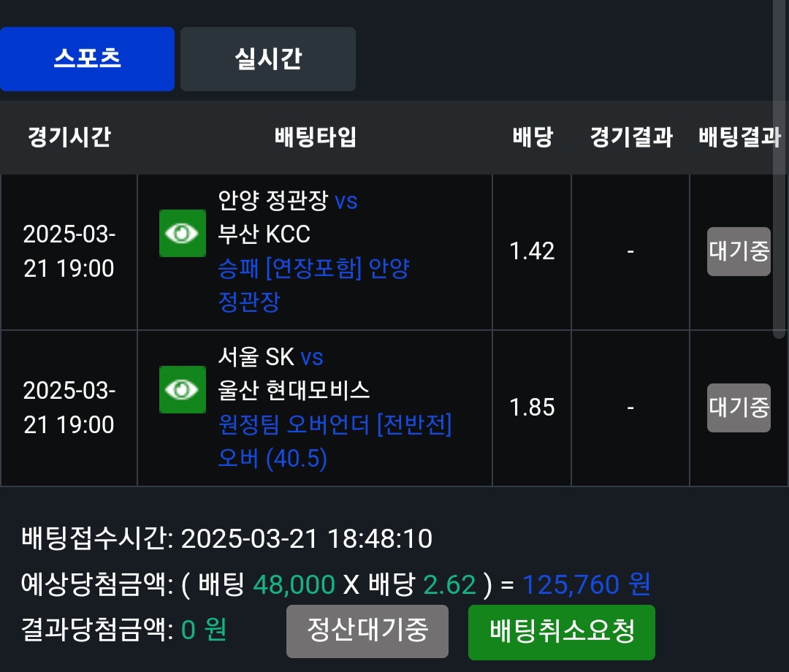
Task: Click the 배당 column header
Action: click(533, 137)
